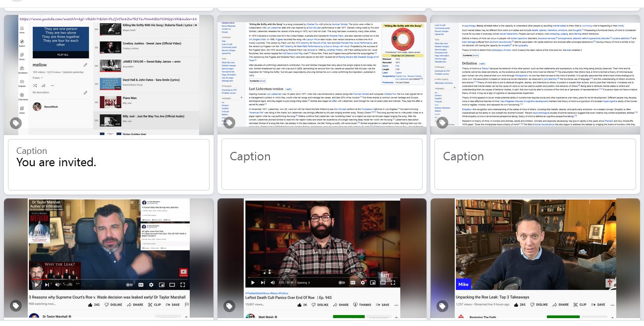This screenshot has width=644, height=326.
Task: Open the Dr Taylor Marshall Roe v. Wade thumbnail
Action: click(108, 258)
